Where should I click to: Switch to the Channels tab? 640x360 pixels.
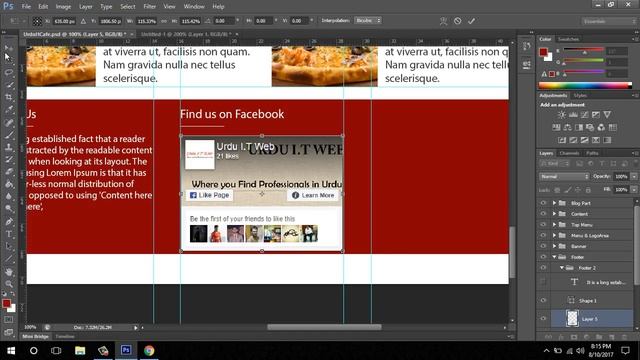[569, 153]
